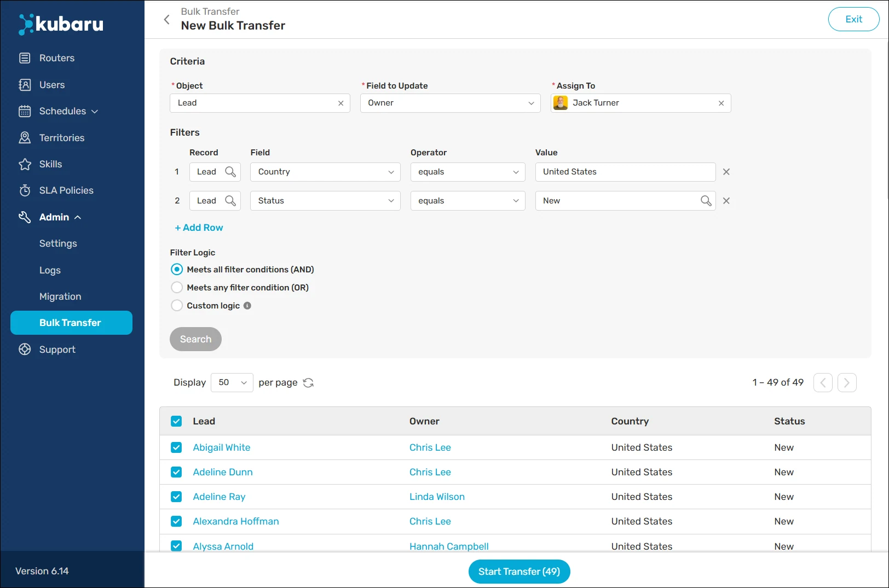The width and height of the screenshot is (889, 588).
Task: Select Meets all filter conditions (AND)
Action: [177, 270]
